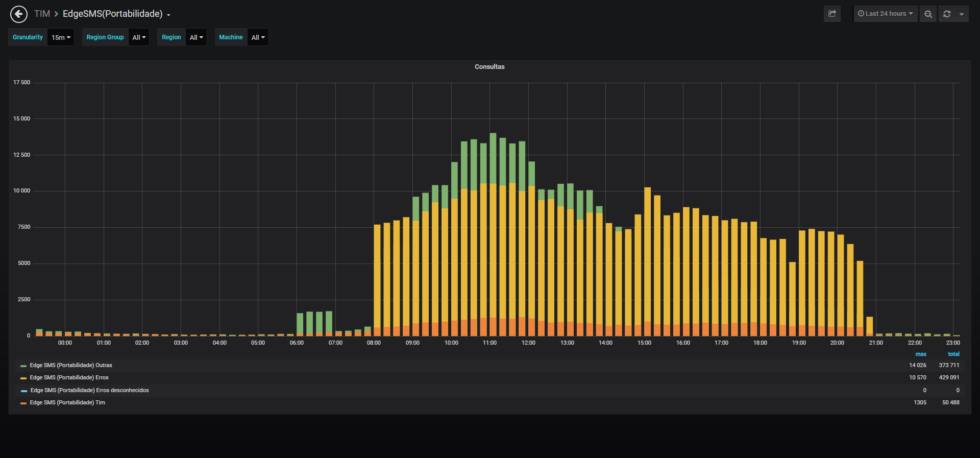Click the tallest bar at 11:00
980x458 pixels.
(x=493, y=234)
